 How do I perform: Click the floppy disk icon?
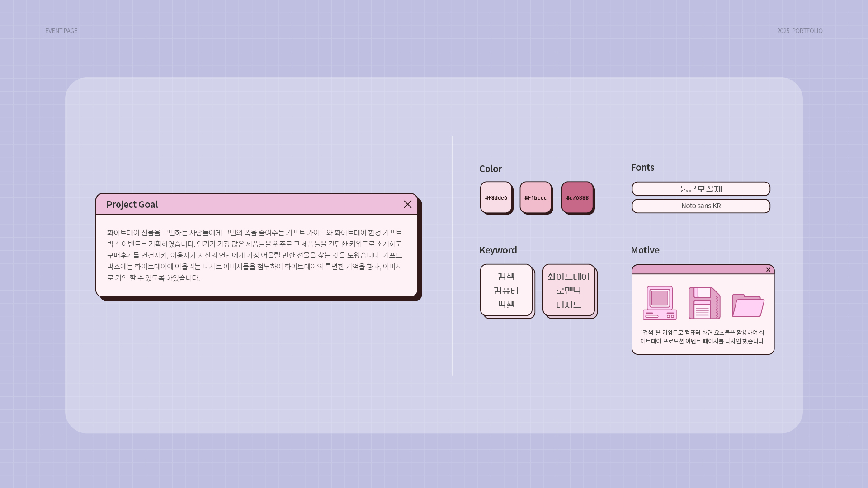coord(704,303)
